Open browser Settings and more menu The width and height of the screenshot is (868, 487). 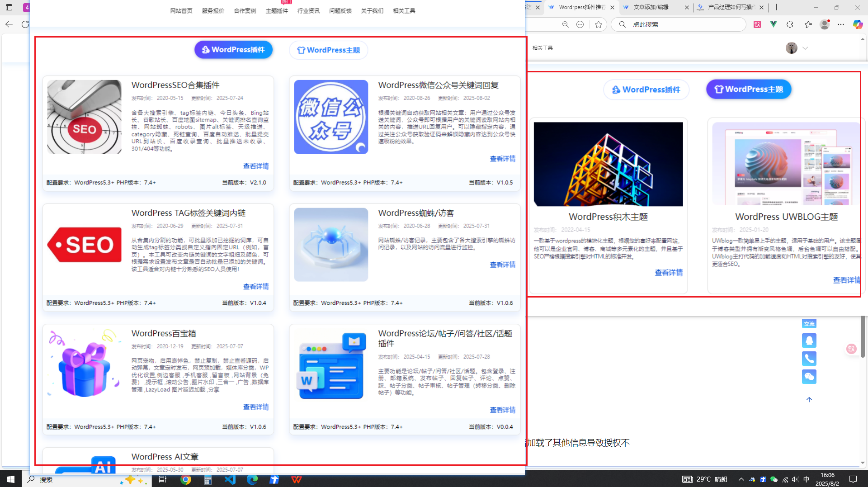click(x=841, y=24)
